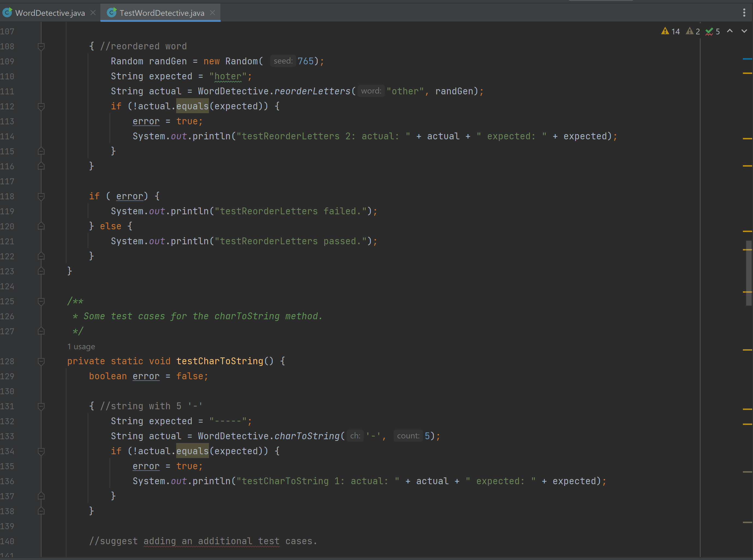Image resolution: width=753 pixels, height=560 pixels.
Task: Click the reorderLetters method call
Action: [312, 91]
